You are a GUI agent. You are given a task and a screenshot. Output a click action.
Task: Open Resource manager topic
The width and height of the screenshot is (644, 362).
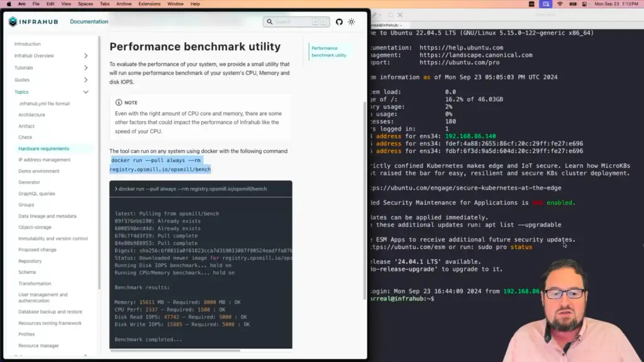click(38, 346)
